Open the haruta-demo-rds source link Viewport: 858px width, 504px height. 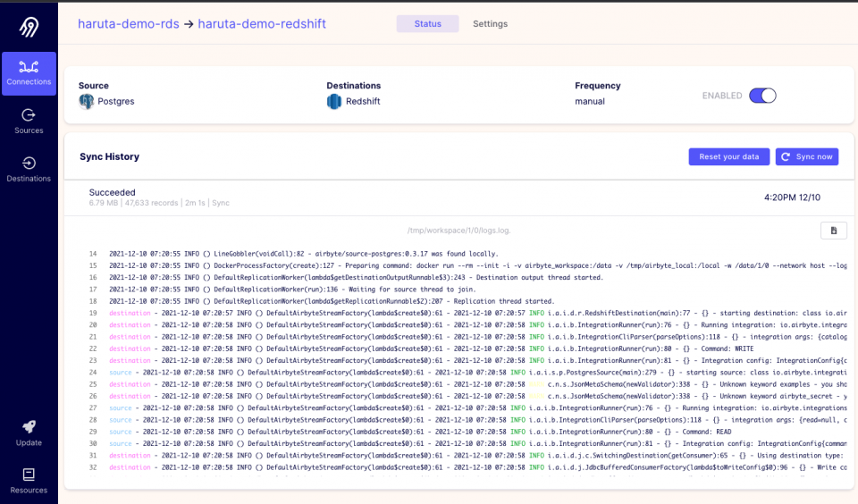pyautogui.click(x=129, y=23)
